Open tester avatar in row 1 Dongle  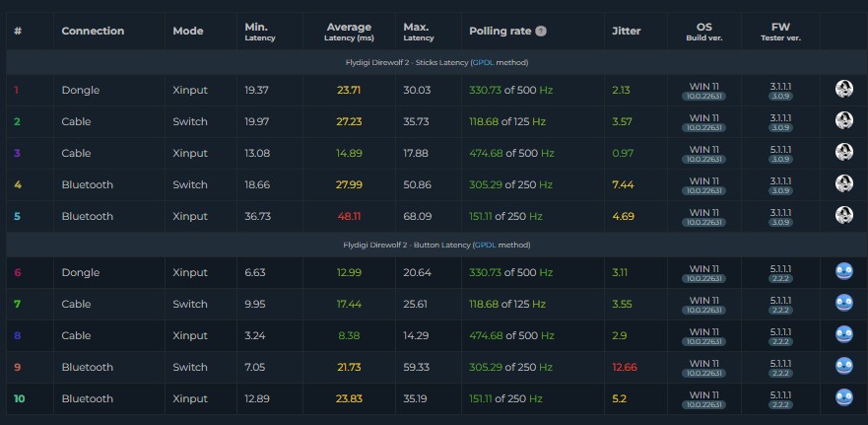point(843,89)
